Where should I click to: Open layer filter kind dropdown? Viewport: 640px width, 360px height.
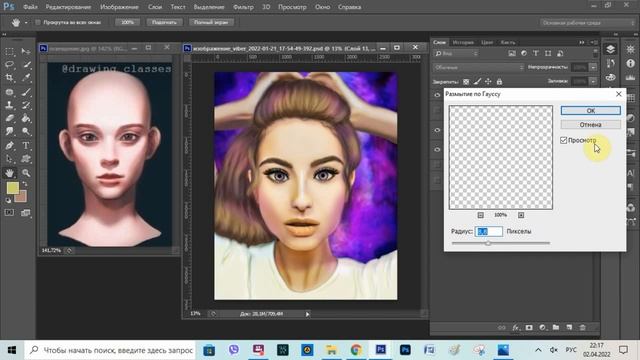(456, 53)
